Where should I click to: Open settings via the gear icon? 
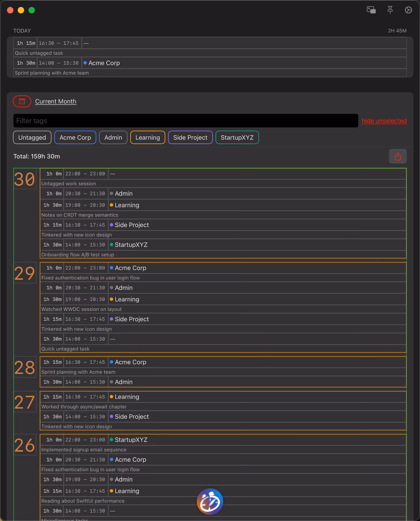408,10
